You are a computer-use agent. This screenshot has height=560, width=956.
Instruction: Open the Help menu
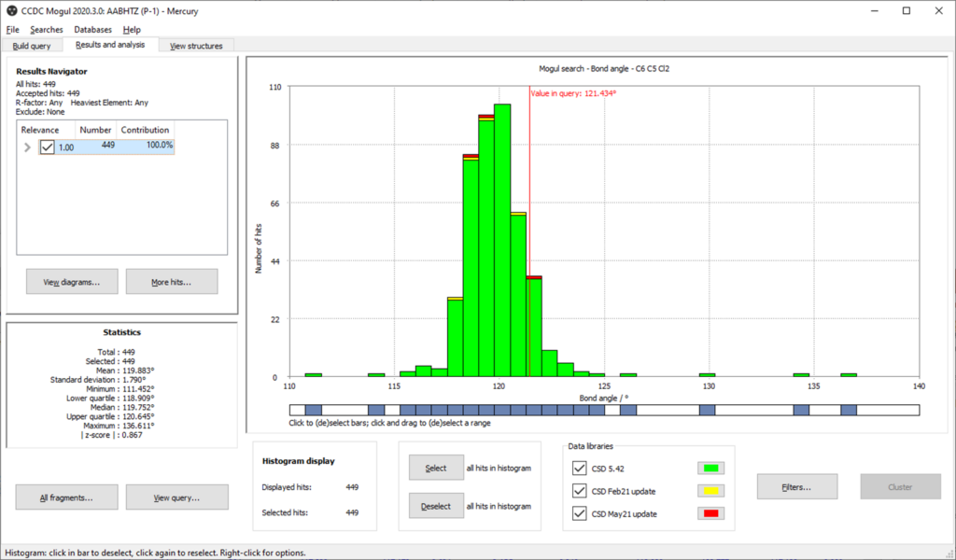(x=132, y=29)
